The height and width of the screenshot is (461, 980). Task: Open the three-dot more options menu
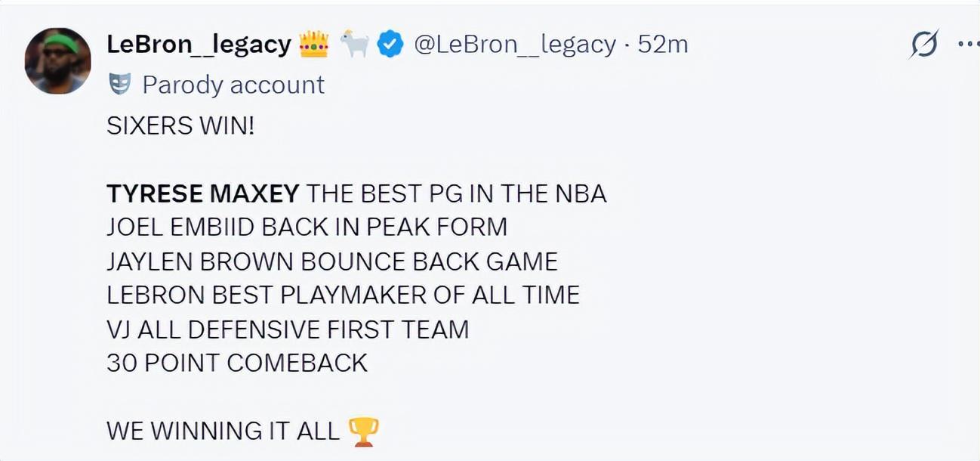pyautogui.click(x=969, y=45)
